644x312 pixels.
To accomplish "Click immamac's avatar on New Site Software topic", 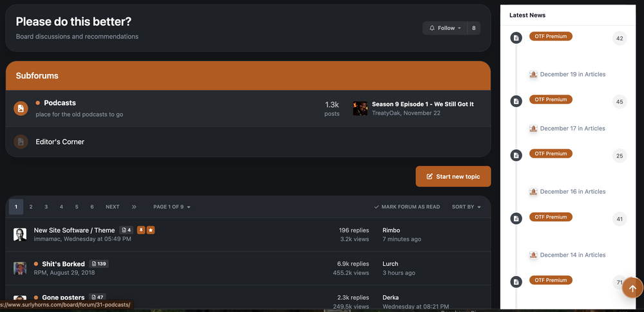I will point(20,234).
